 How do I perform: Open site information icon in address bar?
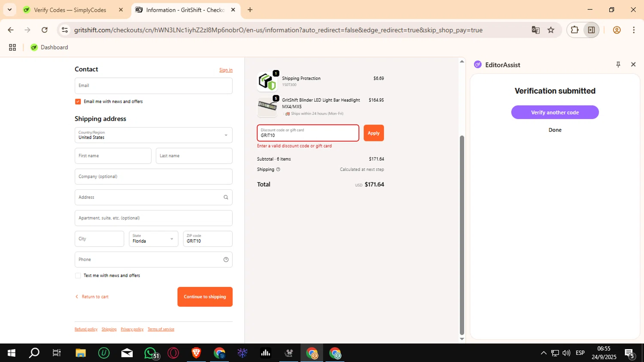(65, 30)
